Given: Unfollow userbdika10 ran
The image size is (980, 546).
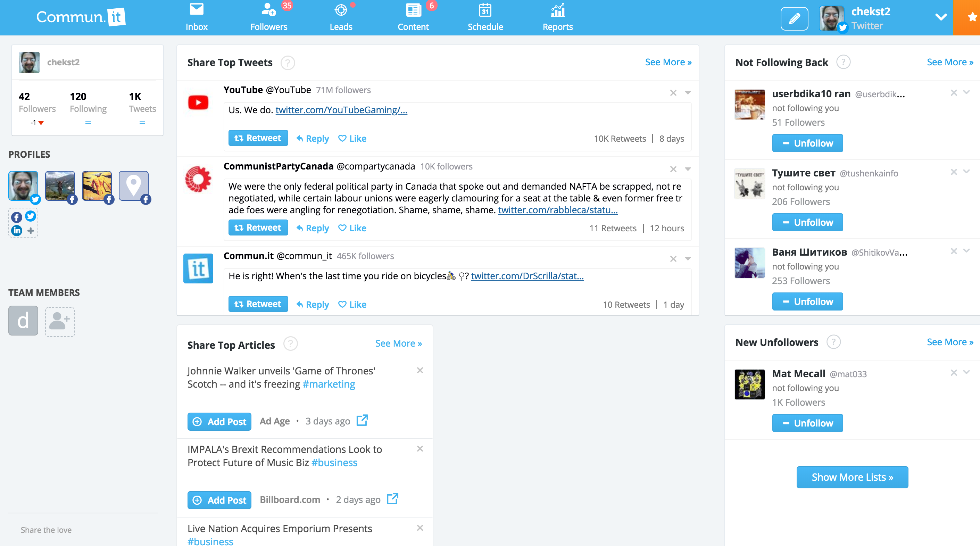Looking at the screenshot, I should [807, 143].
